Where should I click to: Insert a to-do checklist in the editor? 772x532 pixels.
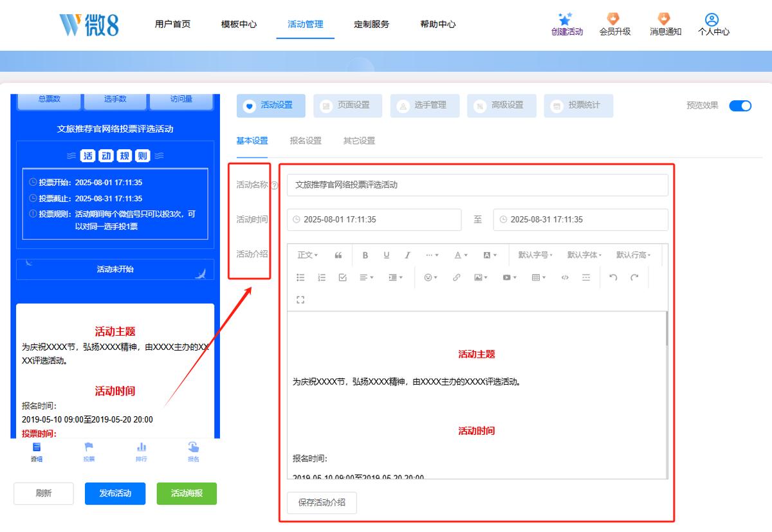tap(342, 277)
